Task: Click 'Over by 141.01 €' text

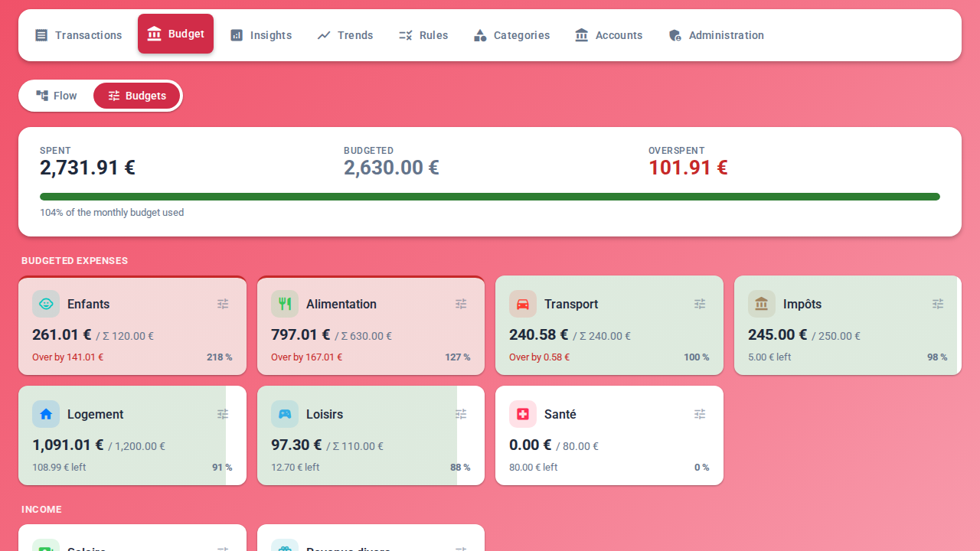Action: click(x=67, y=357)
